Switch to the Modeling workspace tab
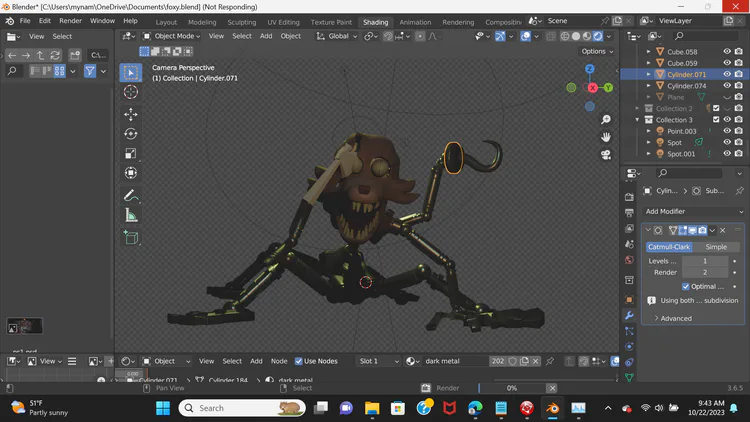 (x=202, y=22)
